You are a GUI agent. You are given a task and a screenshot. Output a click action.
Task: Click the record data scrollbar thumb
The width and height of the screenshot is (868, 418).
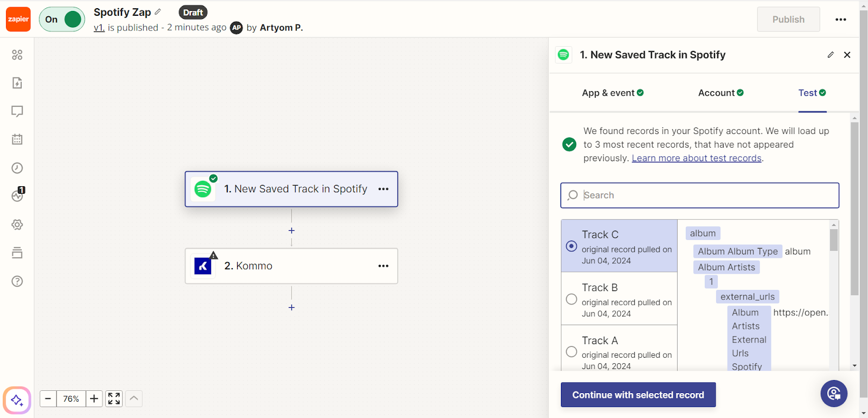pos(834,240)
